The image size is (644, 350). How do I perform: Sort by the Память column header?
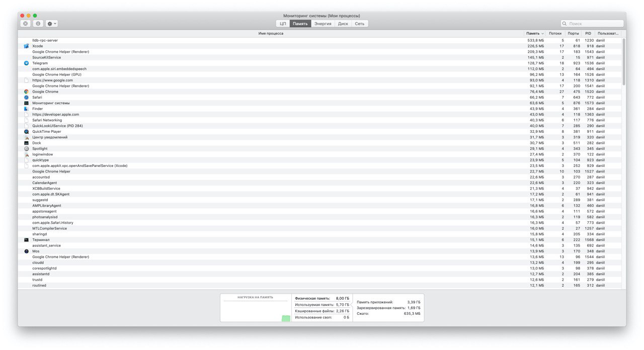[535, 33]
